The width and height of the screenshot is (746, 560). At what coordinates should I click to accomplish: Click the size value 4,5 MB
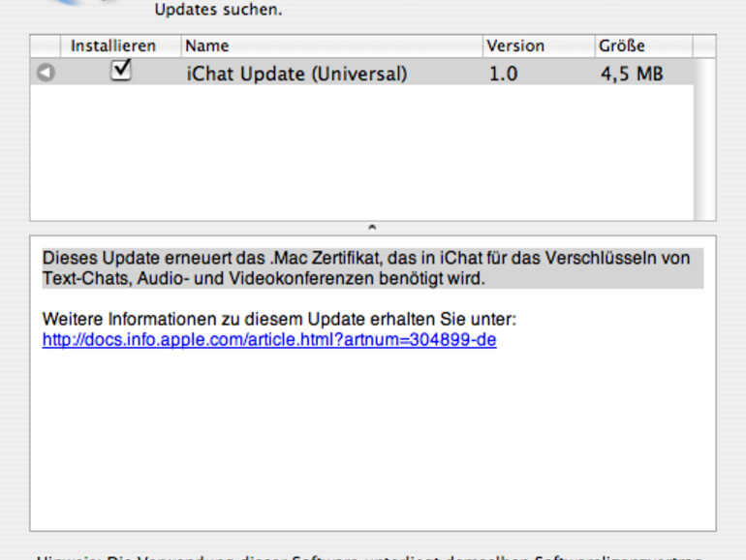[632, 75]
